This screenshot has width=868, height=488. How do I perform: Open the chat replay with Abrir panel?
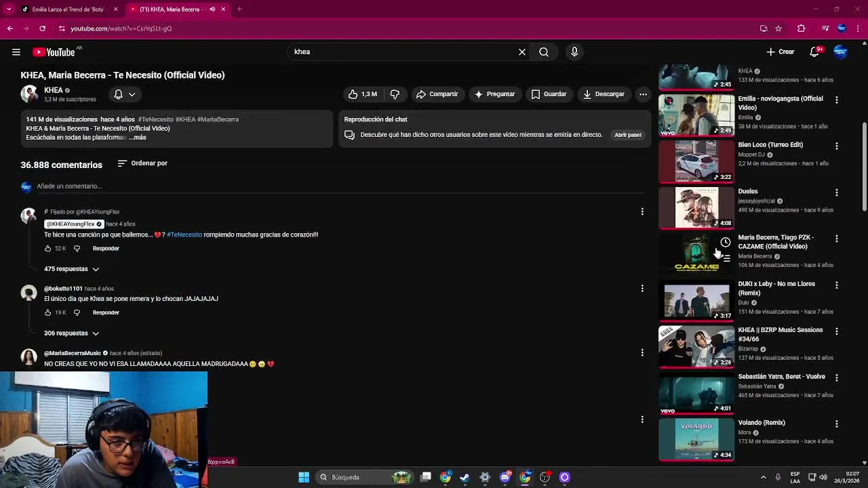(628, 135)
